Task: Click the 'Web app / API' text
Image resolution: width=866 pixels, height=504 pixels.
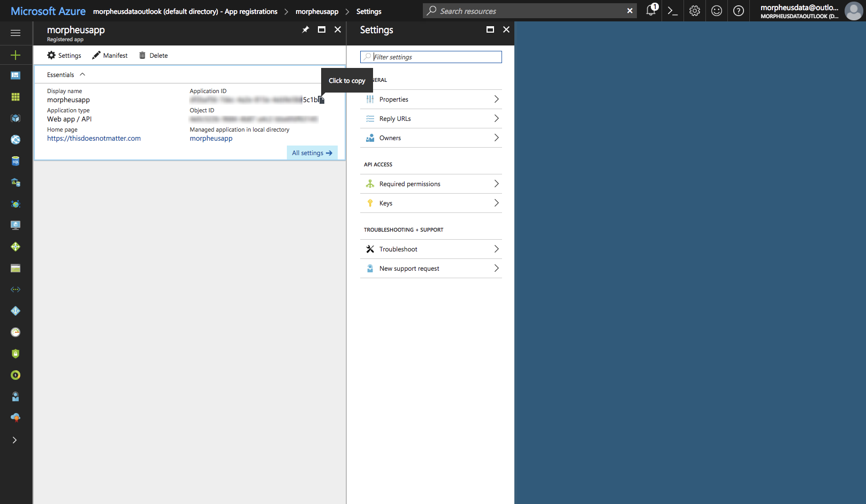Action: pos(69,119)
